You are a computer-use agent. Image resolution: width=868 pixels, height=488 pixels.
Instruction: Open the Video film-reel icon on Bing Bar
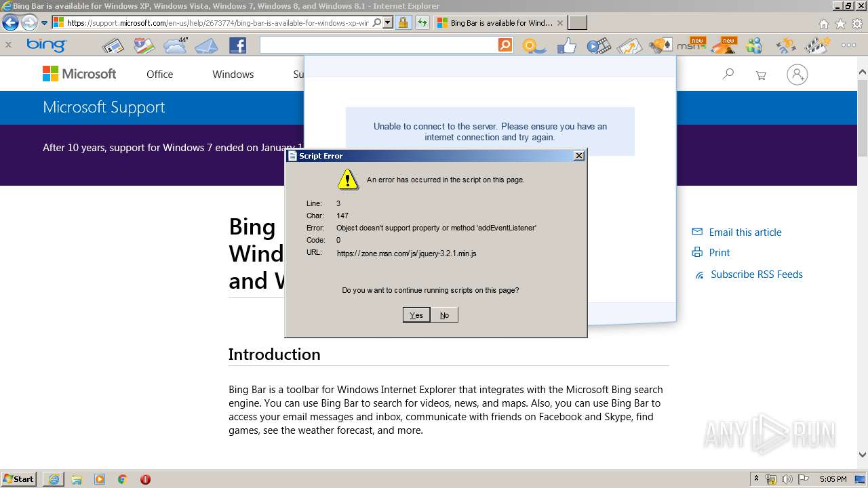599,46
